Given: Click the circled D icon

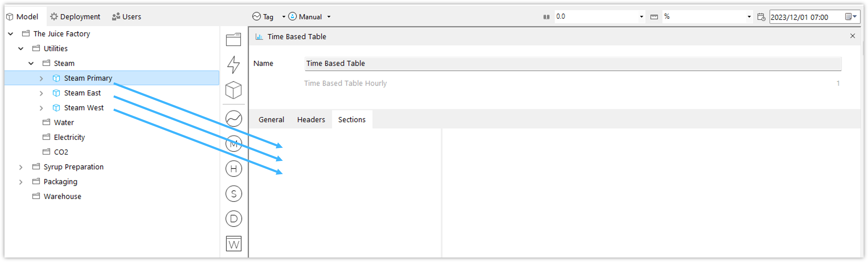Looking at the screenshot, I should pyautogui.click(x=233, y=219).
